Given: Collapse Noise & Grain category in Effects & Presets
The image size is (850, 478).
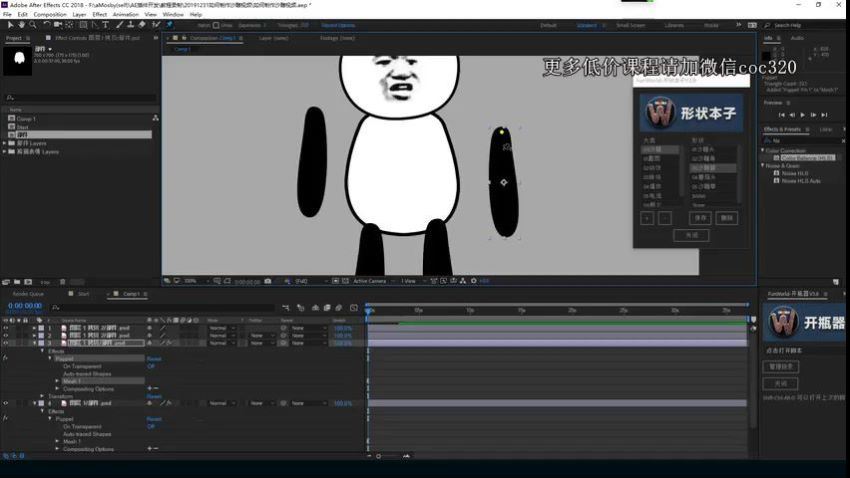Looking at the screenshot, I should [x=763, y=165].
